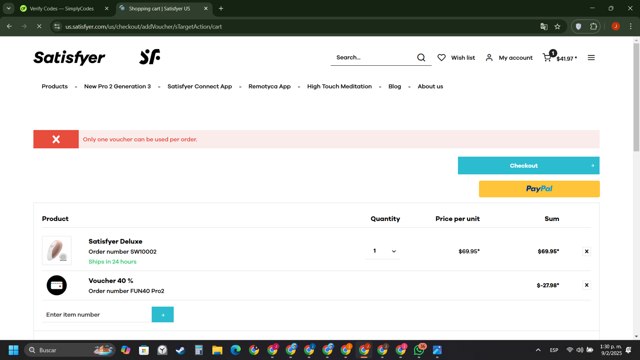
Task: Open the Windows Start menu
Action: tap(13, 350)
